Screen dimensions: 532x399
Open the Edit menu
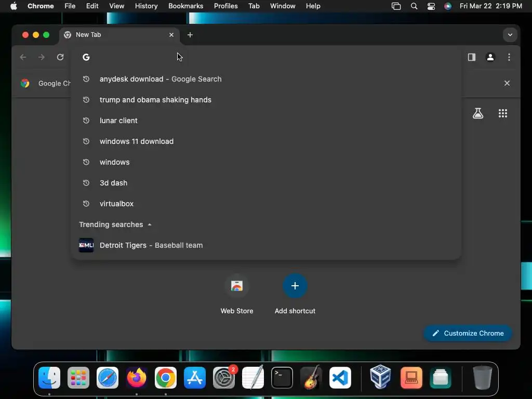(x=92, y=6)
